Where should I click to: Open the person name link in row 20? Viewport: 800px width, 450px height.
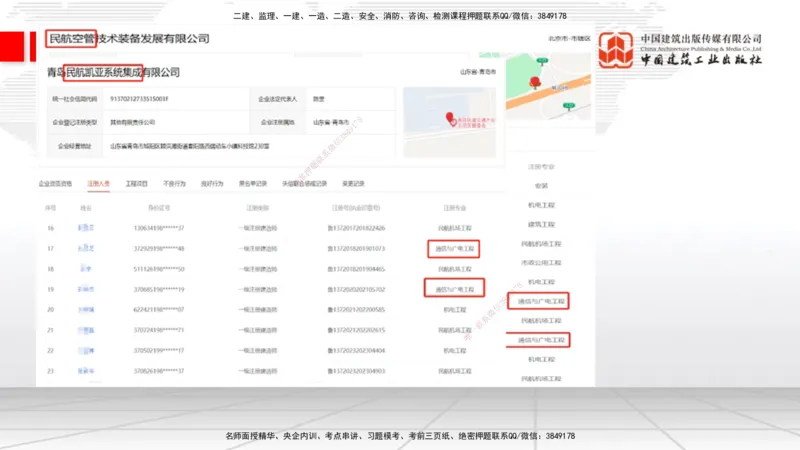pyautogui.click(x=86, y=310)
